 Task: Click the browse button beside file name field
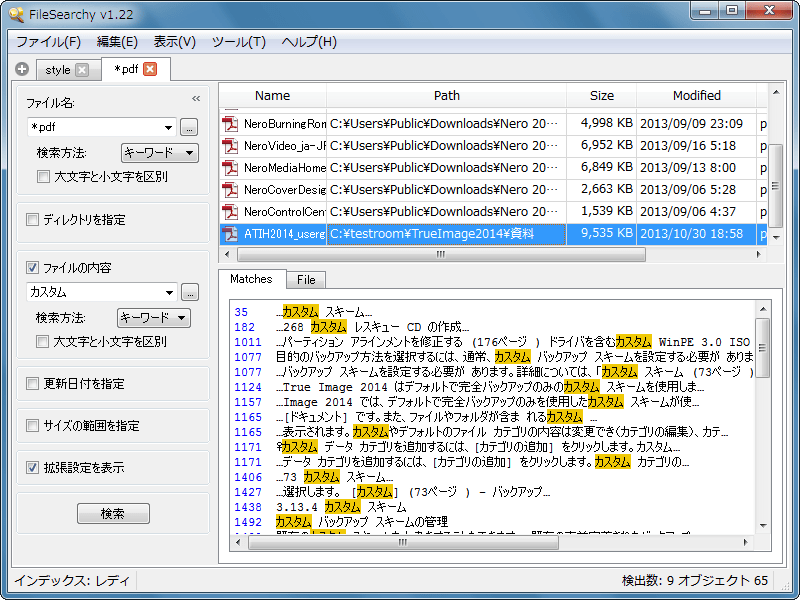pos(189,127)
